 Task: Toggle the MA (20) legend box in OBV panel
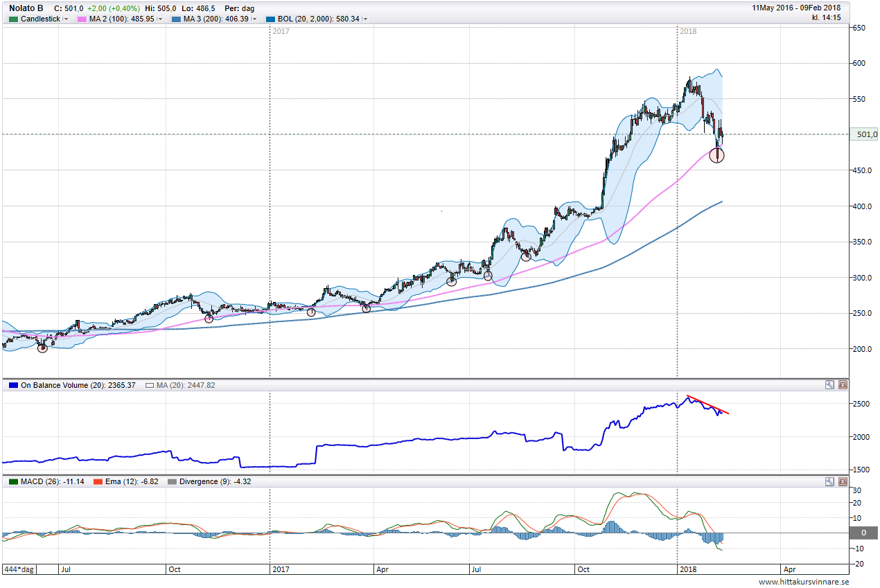(x=149, y=385)
